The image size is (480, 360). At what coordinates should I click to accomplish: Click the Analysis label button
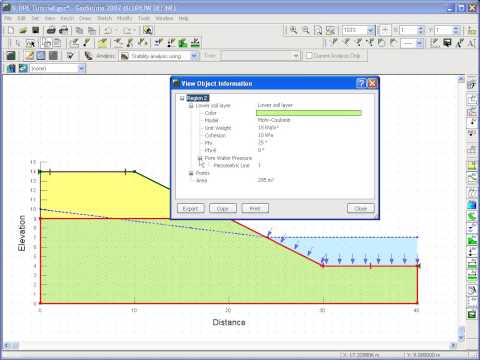pyautogui.click(x=105, y=56)
